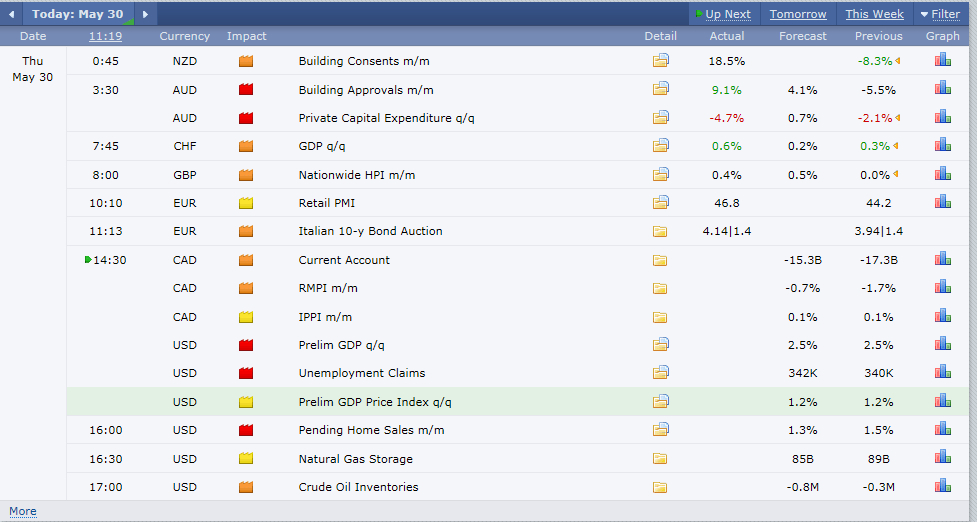The image size is (977, 522).
Task: Show graph for Retail PMI
Action: pyautogui.click(x=943, y=201)
